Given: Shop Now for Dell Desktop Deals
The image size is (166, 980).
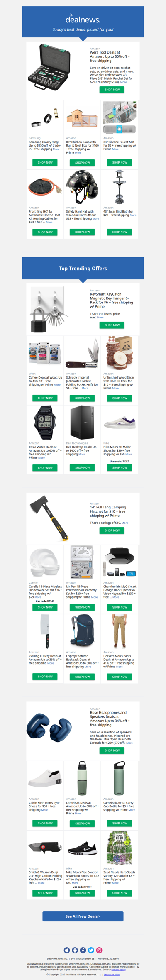Looking at the screenshot, I should pyautogui.click(x=82, y=468).
